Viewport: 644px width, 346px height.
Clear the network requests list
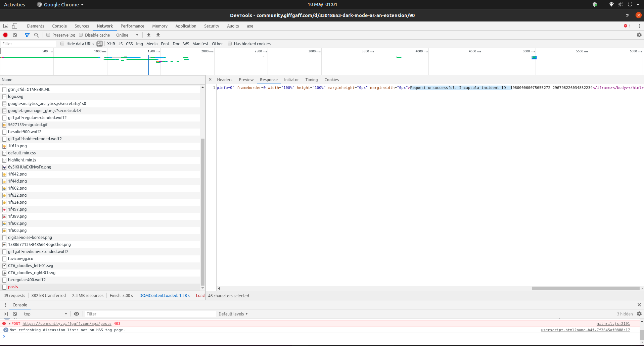pos(15,35)
